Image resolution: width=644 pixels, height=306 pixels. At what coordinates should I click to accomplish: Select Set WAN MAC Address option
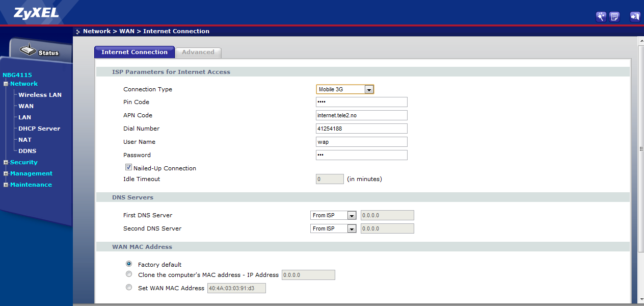coord(129,287)
